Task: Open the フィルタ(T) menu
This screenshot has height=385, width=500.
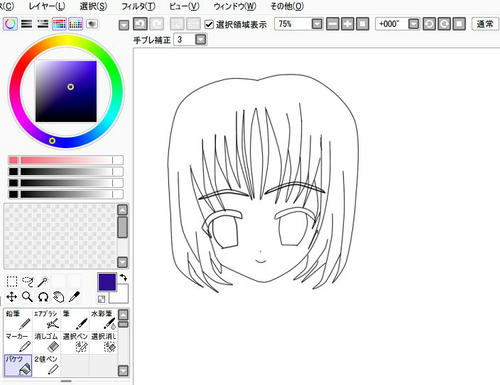Action: click(138, 6)
